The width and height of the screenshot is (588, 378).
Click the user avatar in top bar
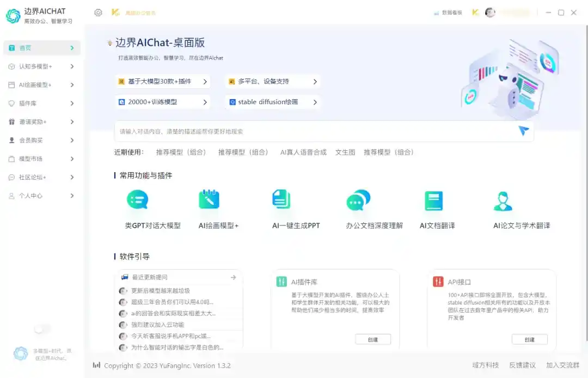tap(490, 13)
